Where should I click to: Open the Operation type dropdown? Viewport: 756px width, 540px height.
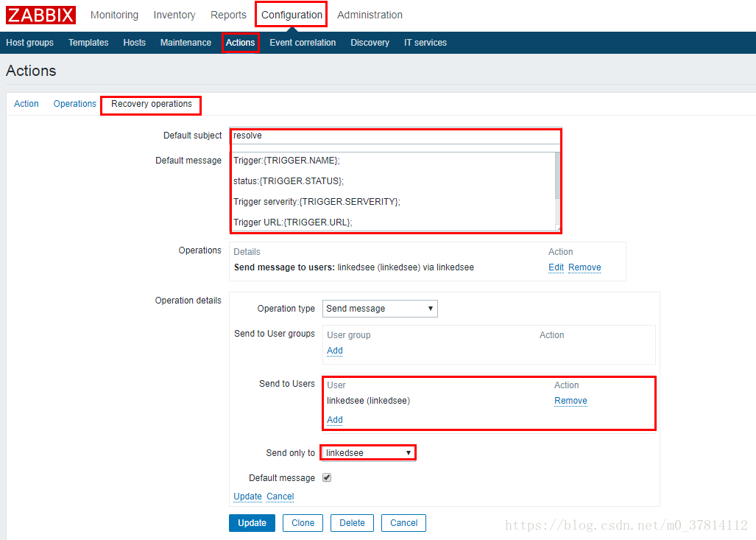380,309
